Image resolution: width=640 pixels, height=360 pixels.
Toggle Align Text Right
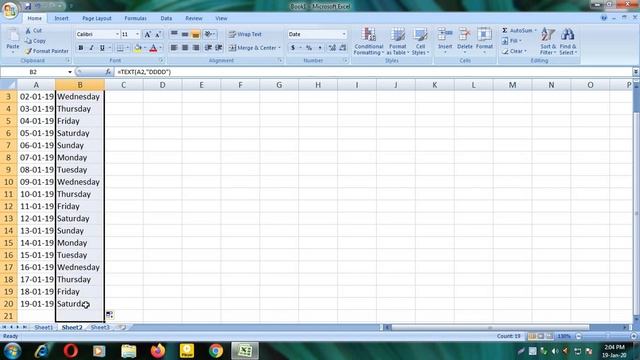point(196,48)
